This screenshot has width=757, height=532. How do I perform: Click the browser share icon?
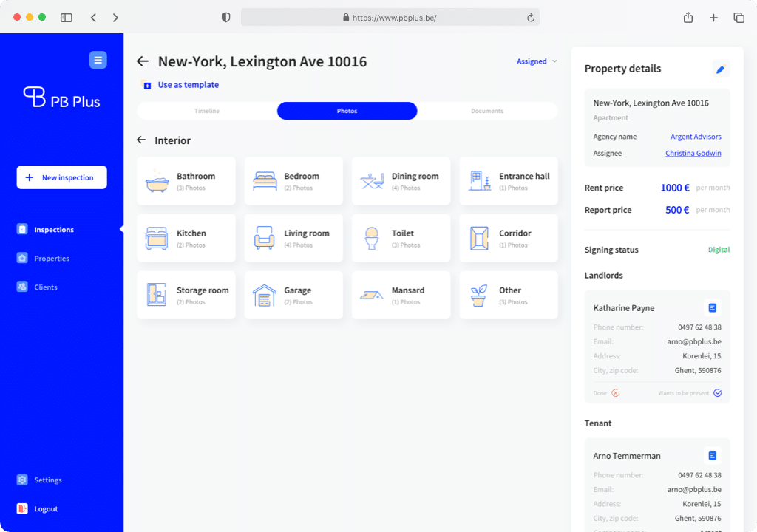[x=688, y=18]
